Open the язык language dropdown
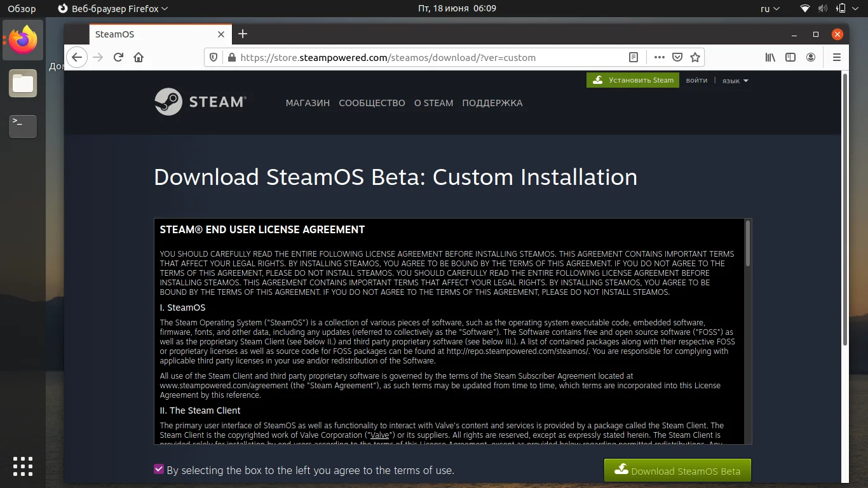 tap(735, 81)
